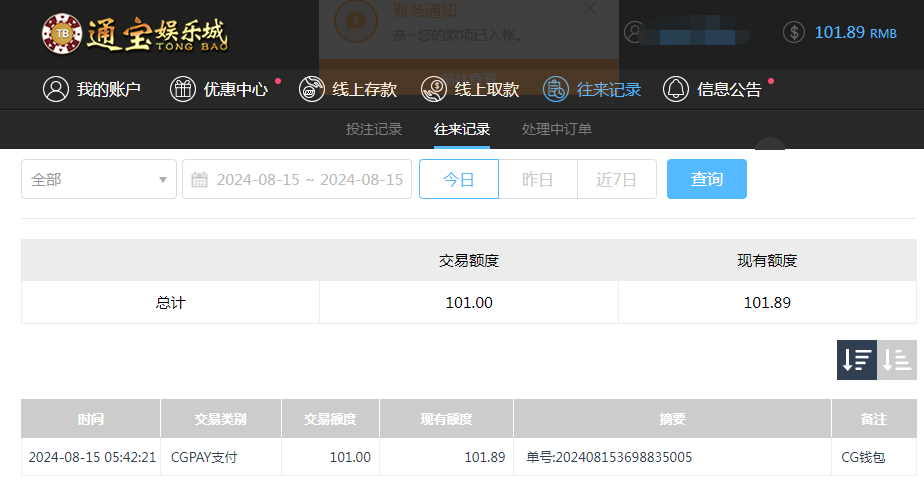The height and width of the screenshot is (496, 924).
Task: Sort records in descending order
Action: [856, 360]
